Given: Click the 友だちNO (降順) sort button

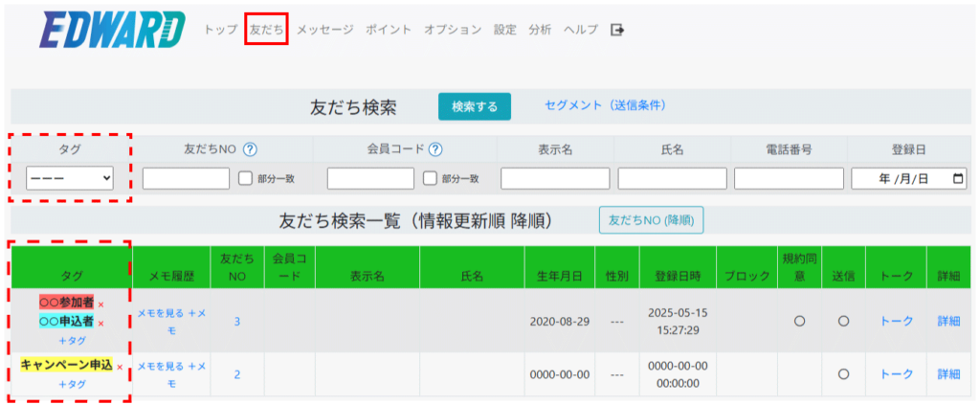Looking at the screenshot, I should click(x=651, y=220).
